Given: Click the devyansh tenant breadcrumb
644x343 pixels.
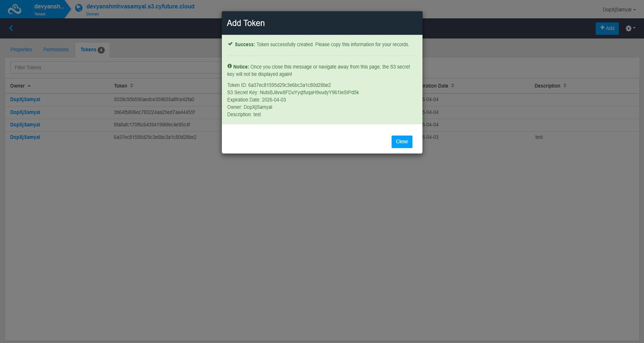Looking at the screenshot, I should (49, 7).
